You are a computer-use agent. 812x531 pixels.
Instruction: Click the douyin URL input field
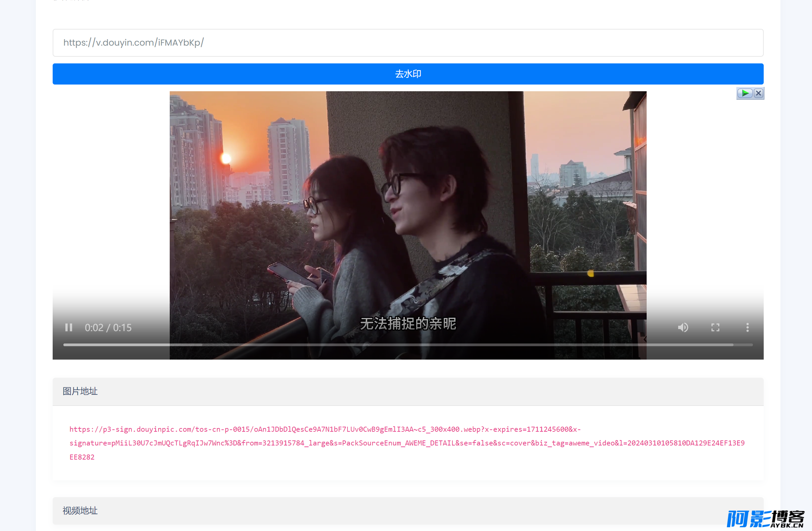(408, 43)
